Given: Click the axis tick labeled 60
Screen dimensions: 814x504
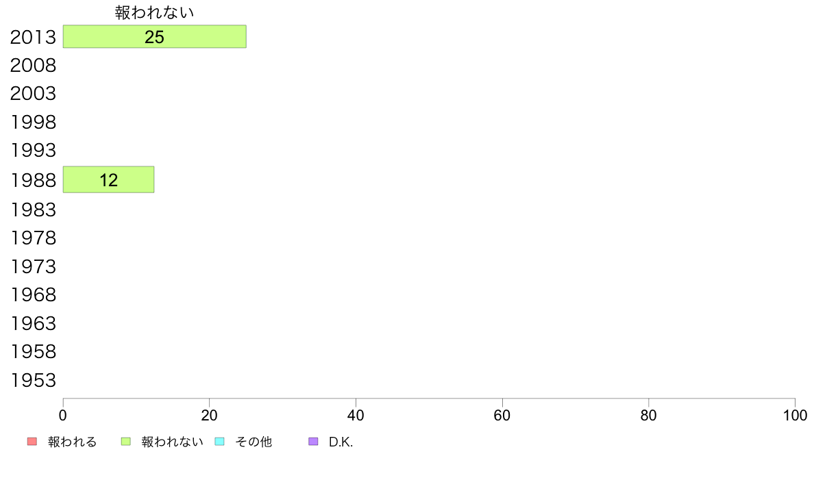Looking at the screenshot, I should click(502, 415).
